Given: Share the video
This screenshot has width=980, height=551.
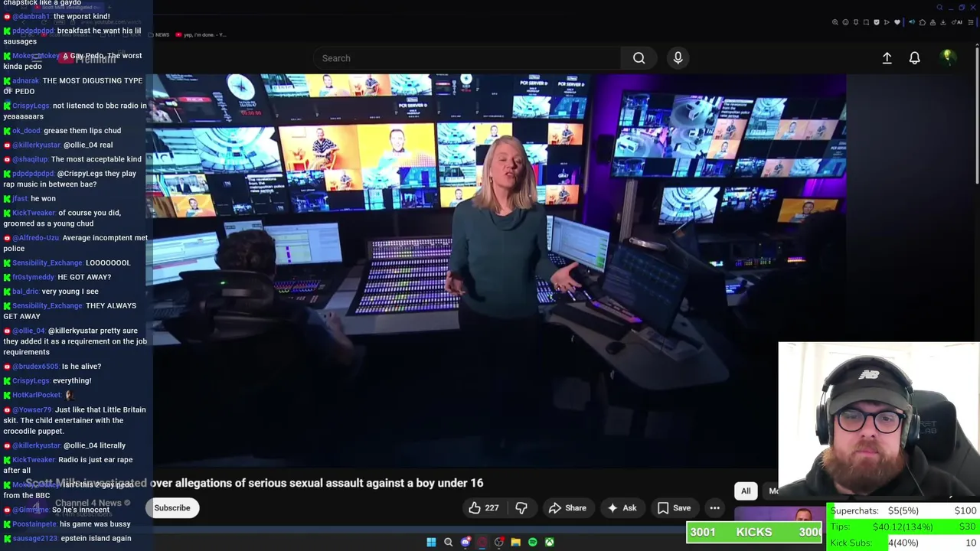Looking at the screenshot, I should click(567, 508).
